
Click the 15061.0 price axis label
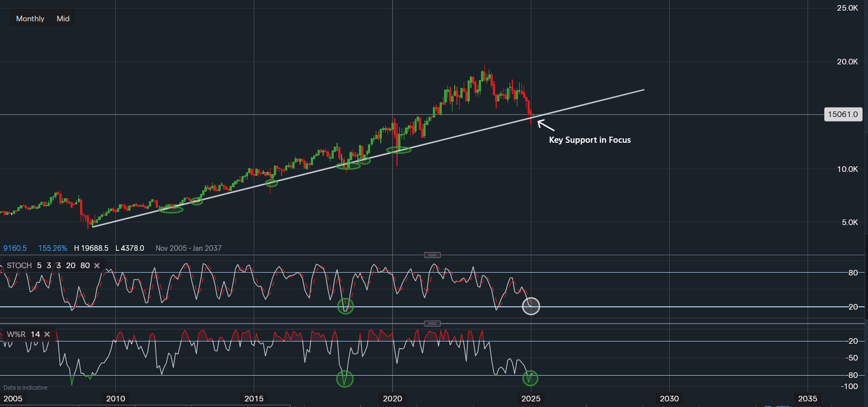pyautogui.click(x=843, y=114)
